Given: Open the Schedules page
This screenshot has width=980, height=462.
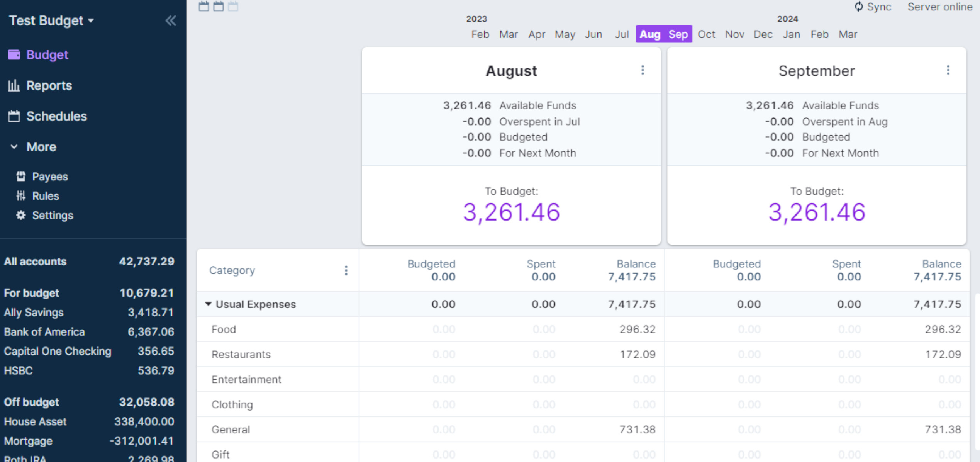Looking at the screenshot, I should coord(56,116).
